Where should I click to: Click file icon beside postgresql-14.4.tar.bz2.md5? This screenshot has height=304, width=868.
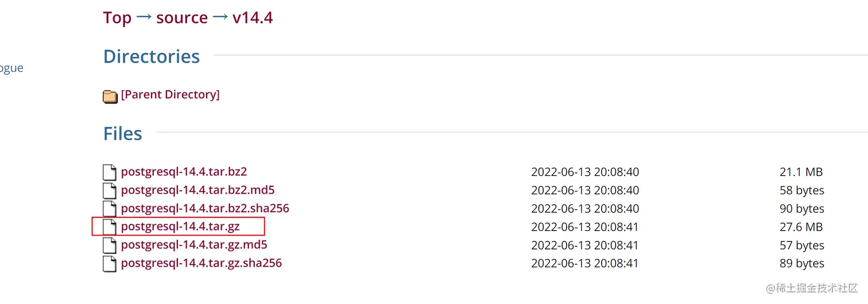coord(109,190)
